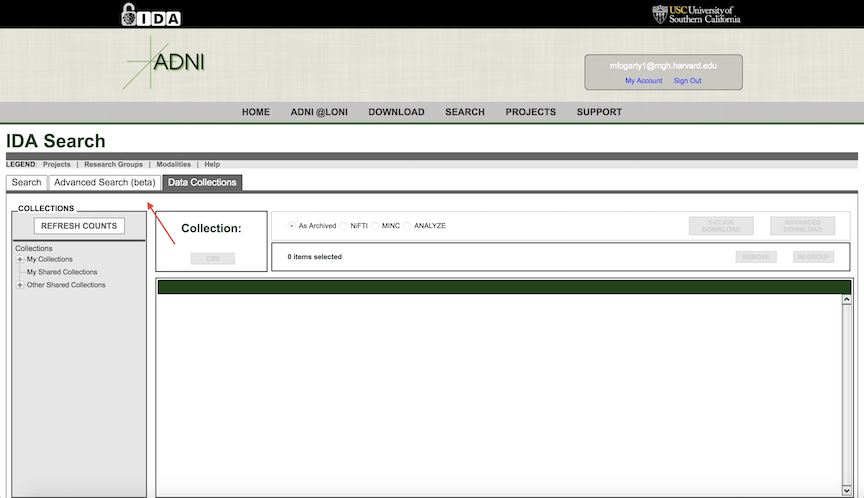
Task: Expand the Other Shared Collections node
Action: [x=20, y=285]
